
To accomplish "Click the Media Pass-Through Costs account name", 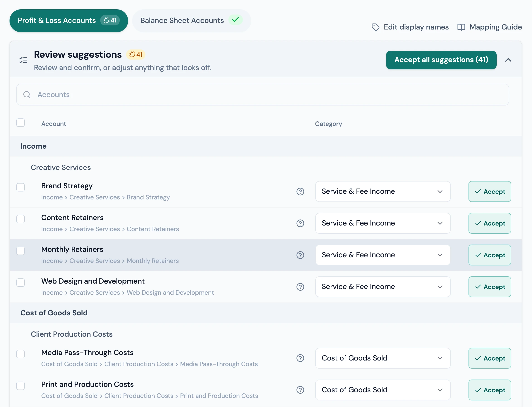I will [x=87, y=353].
